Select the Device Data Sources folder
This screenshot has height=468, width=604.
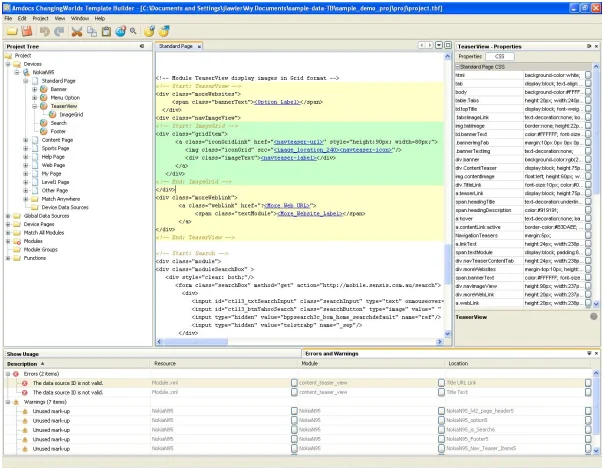click(x=65, y=207)
